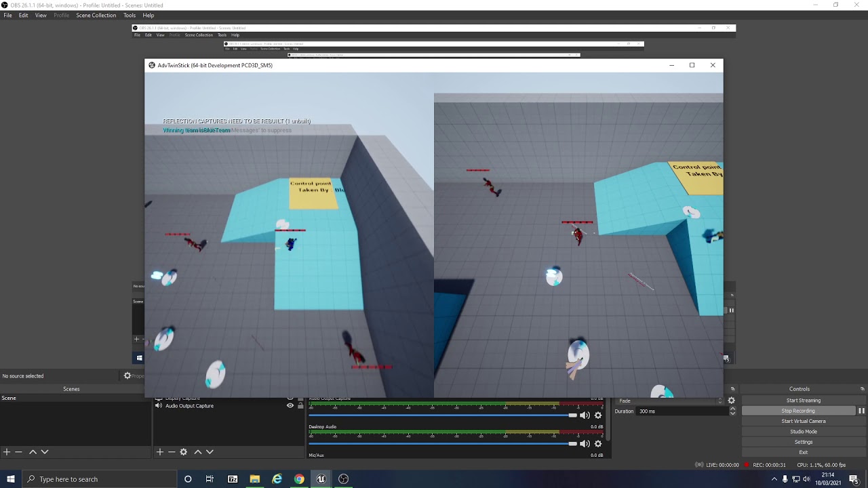Image resolution: width=868 pixels, height=488 pixels.
Task: Select Scene in Scenes list
Action: [x=76, y=399]
